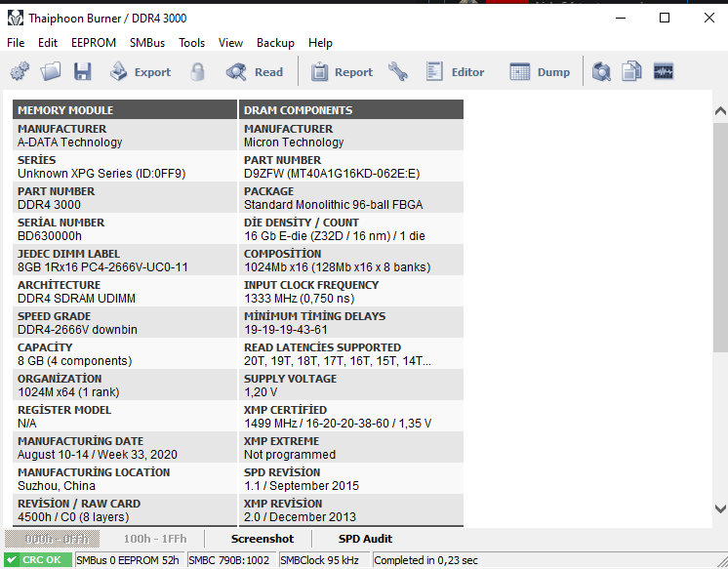728x569 pixels.
Task: Click the magnifier over chip icon
Action: [601, 71]
